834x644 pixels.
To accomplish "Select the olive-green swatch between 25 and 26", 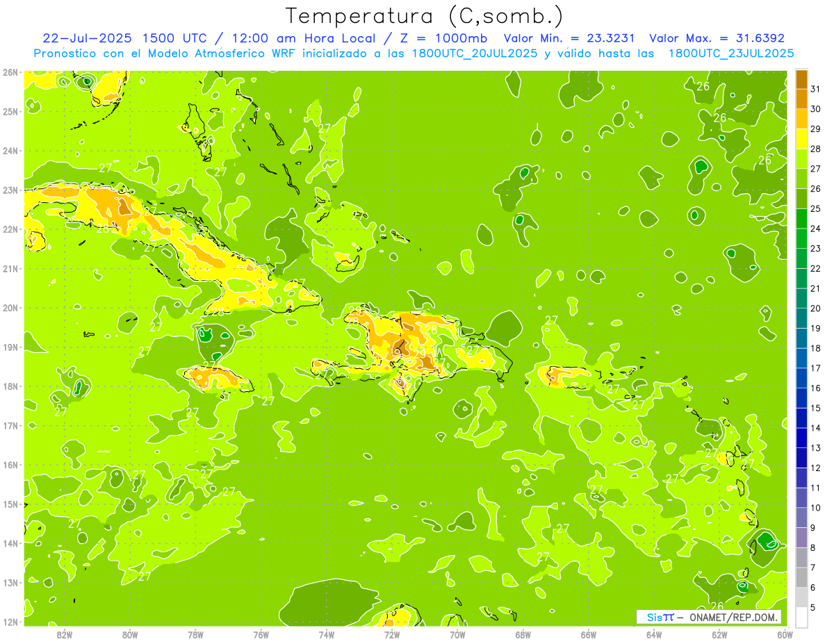I will [801, 199].
